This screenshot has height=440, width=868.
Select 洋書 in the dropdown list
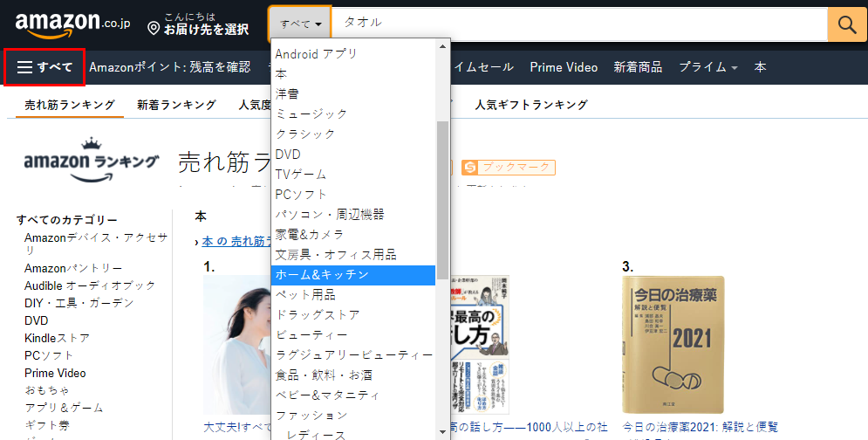tap(353, 93)
